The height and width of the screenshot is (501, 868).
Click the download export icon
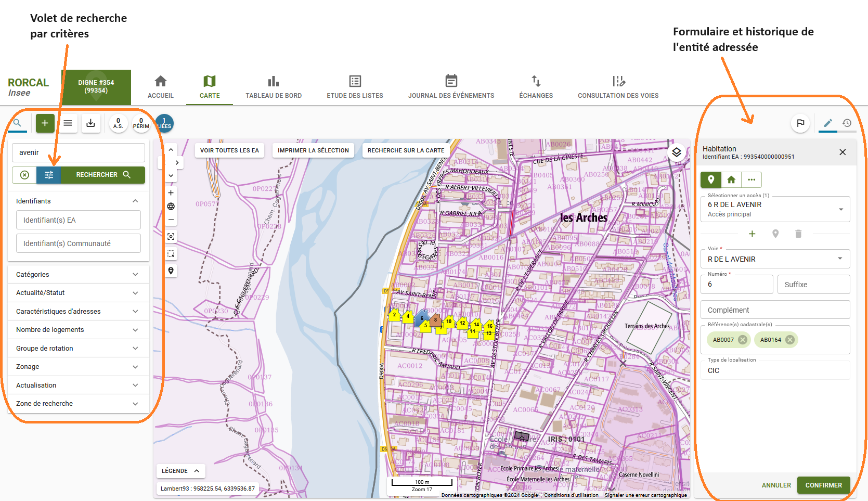point(90,123)
